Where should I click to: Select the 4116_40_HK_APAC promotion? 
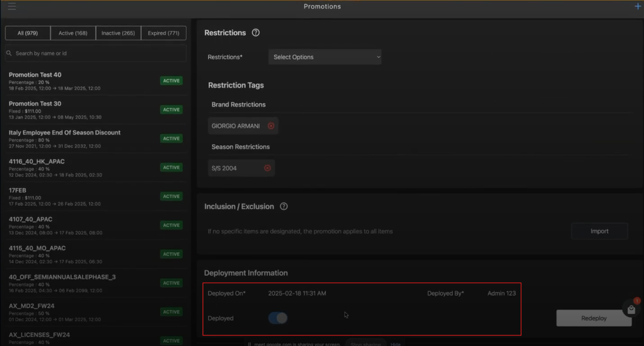click(96, 168)
